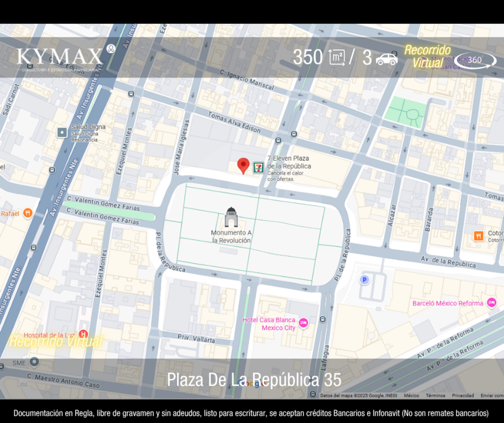Click the Plaza De La República 35 title
This screenshot has width=504, height=423.
coord(254,380)
